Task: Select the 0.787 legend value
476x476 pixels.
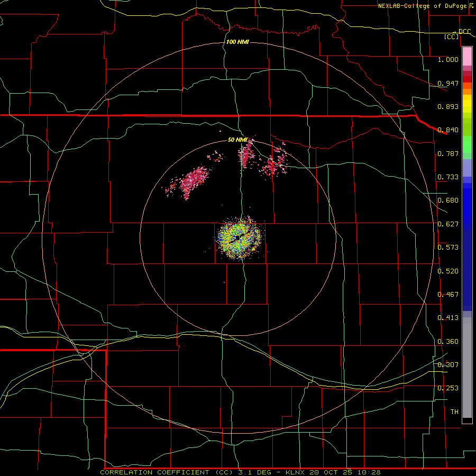Action: tap(448, 153)
